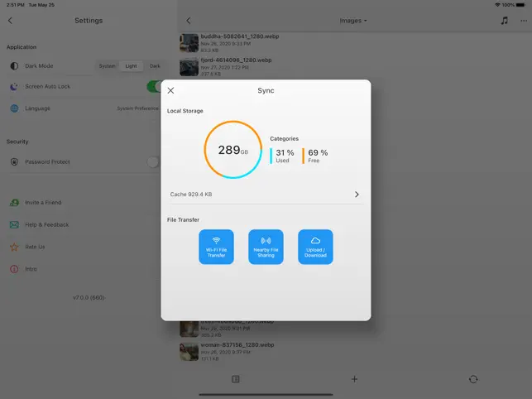
Task: Toggle the split view layout icon
Action: pyautogui.click(x=236, y=379)
